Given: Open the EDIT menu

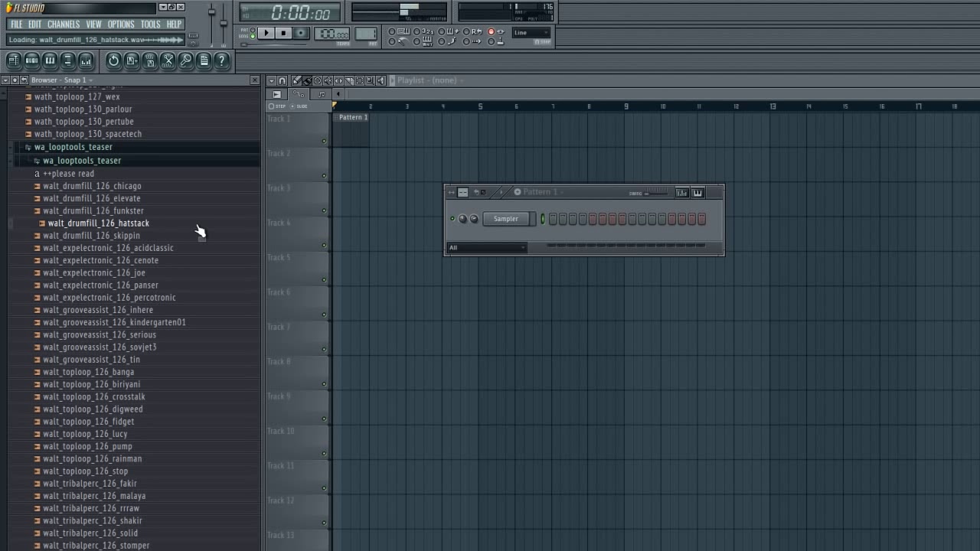Looking at the screenshot, I should (35, 24).
